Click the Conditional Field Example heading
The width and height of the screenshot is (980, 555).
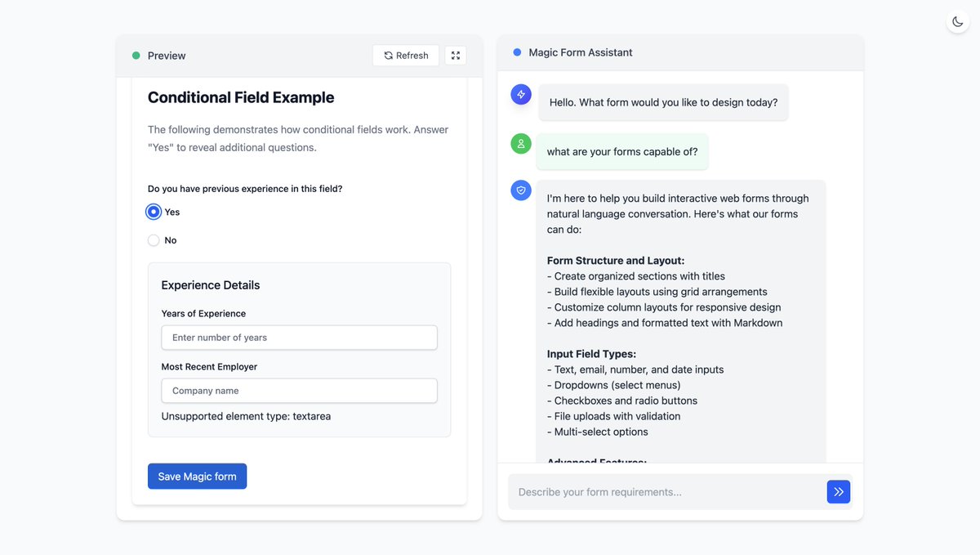241,97
